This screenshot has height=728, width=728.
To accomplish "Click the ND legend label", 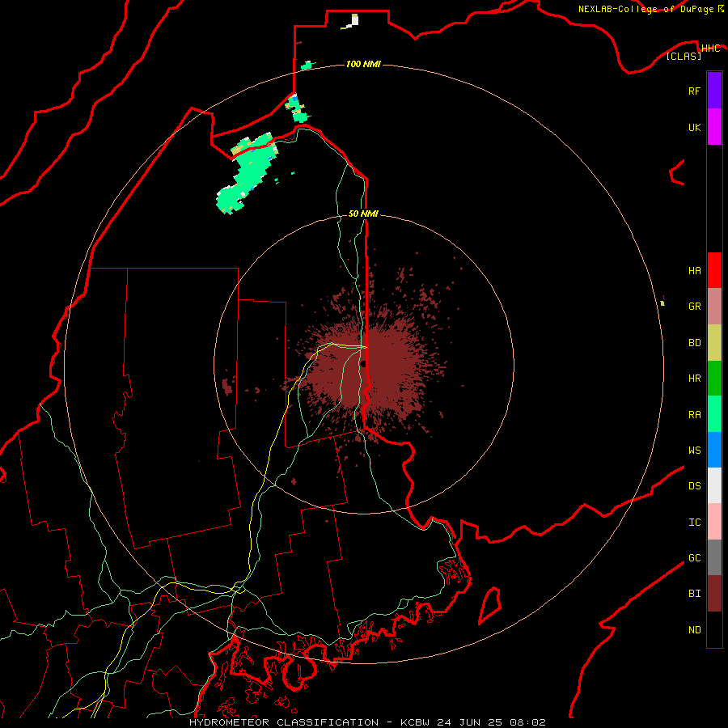I will pos(694,630).
